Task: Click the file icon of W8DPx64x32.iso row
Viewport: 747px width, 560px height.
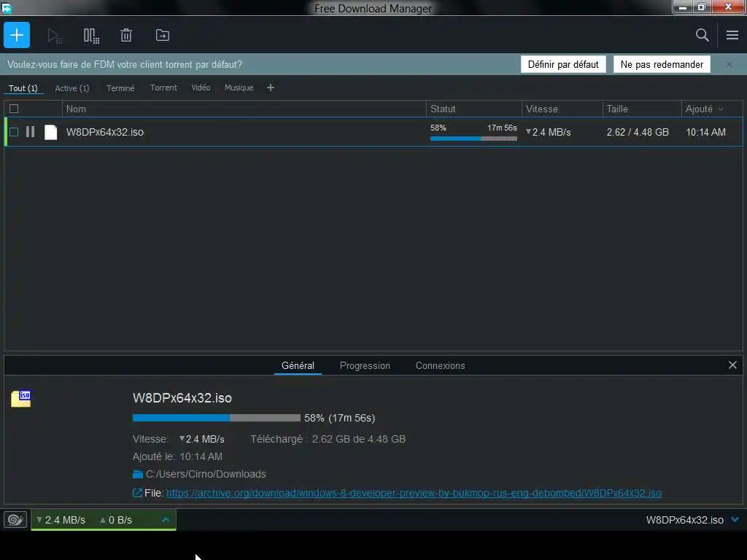Action: pos(50,132)
